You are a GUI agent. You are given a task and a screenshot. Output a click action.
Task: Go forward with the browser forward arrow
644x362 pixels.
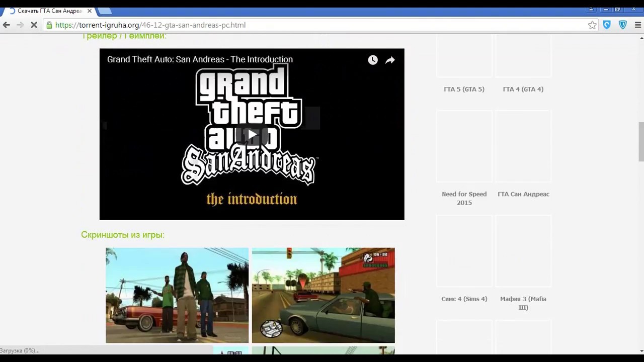[20, 25]
